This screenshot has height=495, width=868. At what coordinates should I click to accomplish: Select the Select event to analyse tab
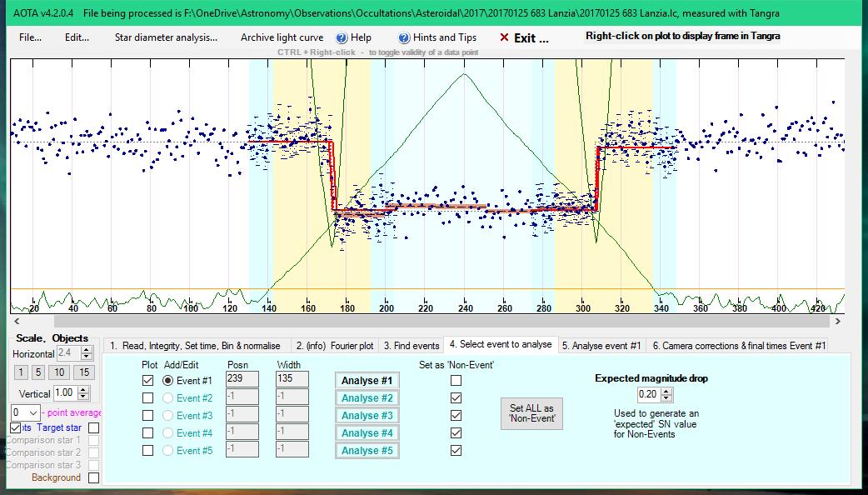coord(501,344)
